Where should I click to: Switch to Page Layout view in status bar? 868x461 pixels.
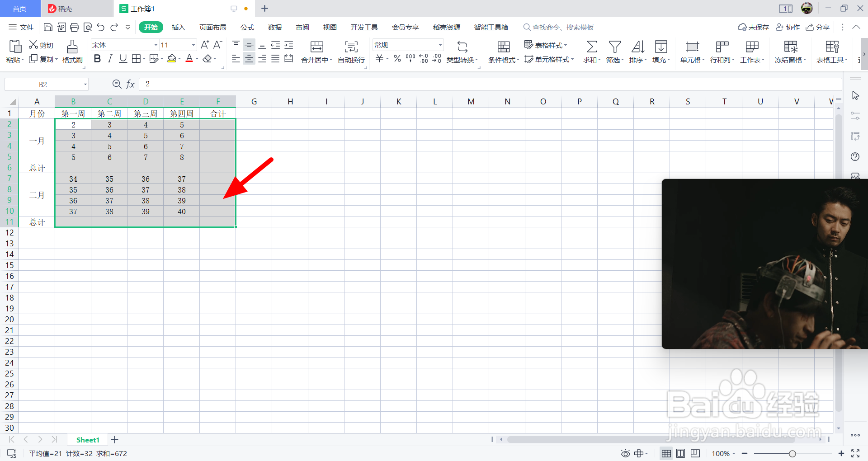pos(680,453)
